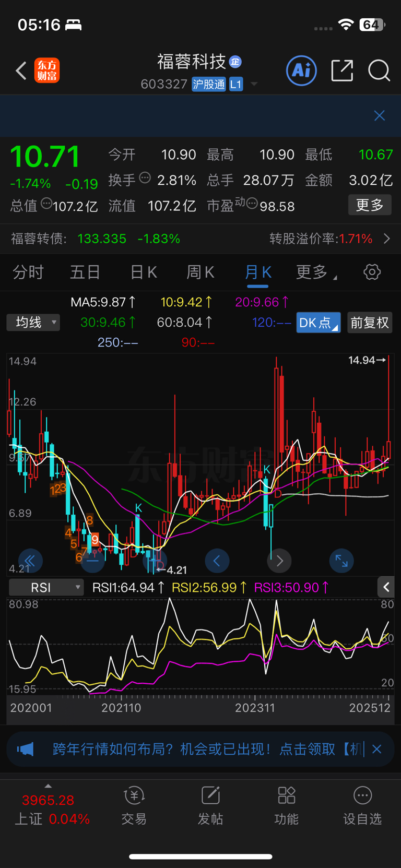Tap the RSI1:64.94 value
This screenshot has width=401, height=868.
tap(128, 588)
